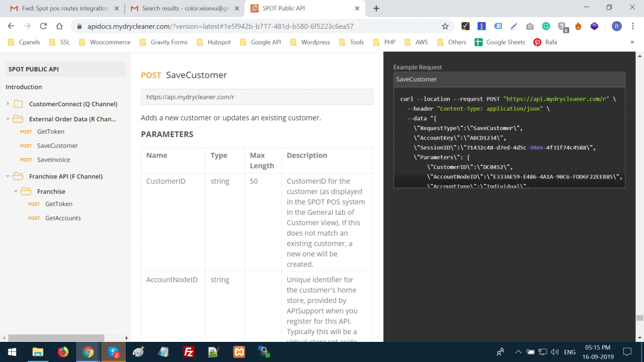
Task: Open the GetAccounts request
Action: click(63, 218)
